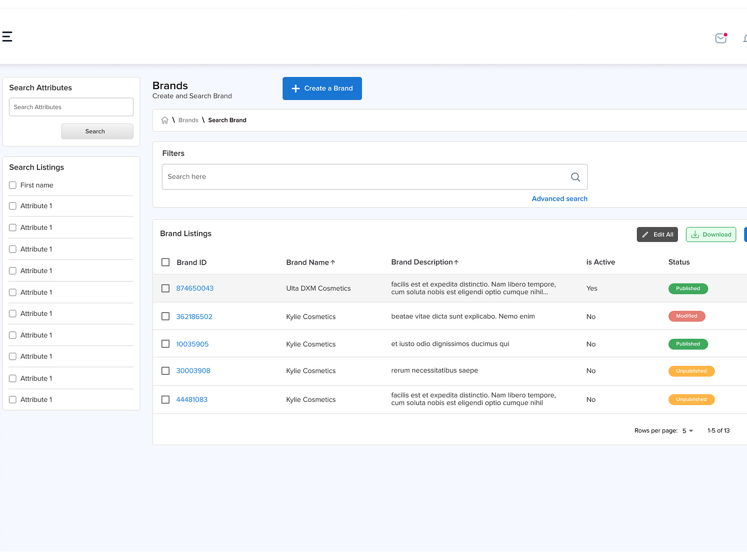Check the row for brand 30003908
The width and height of the screenshot is (747, 560).
click(x=165, y=371)
